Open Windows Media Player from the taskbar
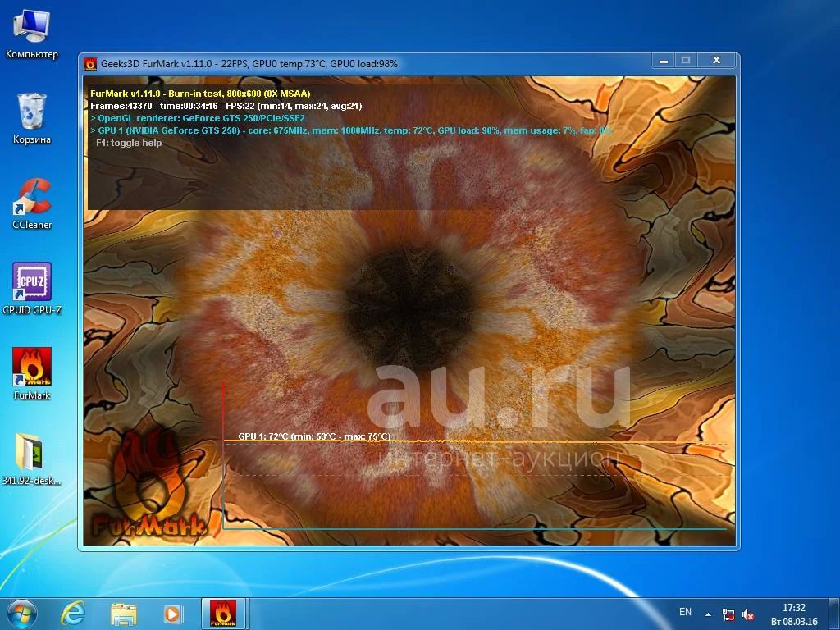 pyautogui.click(x=173, y=614)
